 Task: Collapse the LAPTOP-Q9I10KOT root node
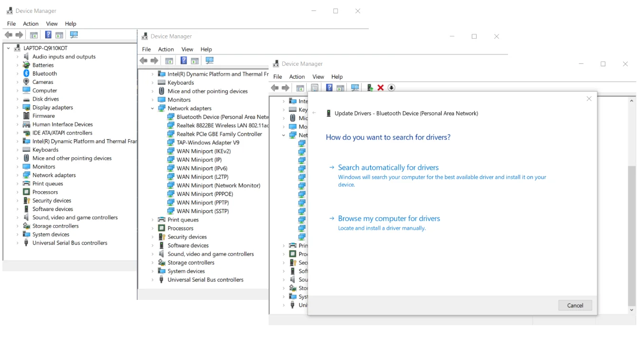pos(9,48)
